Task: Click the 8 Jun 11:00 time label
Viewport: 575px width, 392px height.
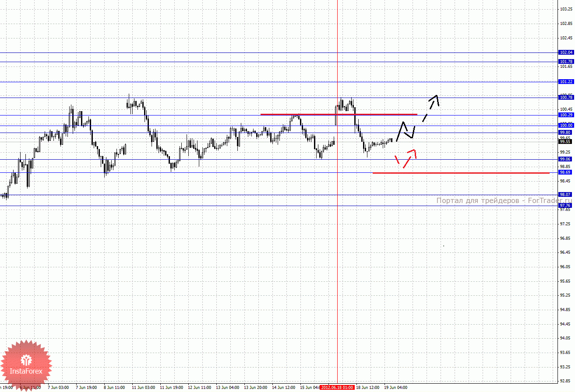Action: 114,388
